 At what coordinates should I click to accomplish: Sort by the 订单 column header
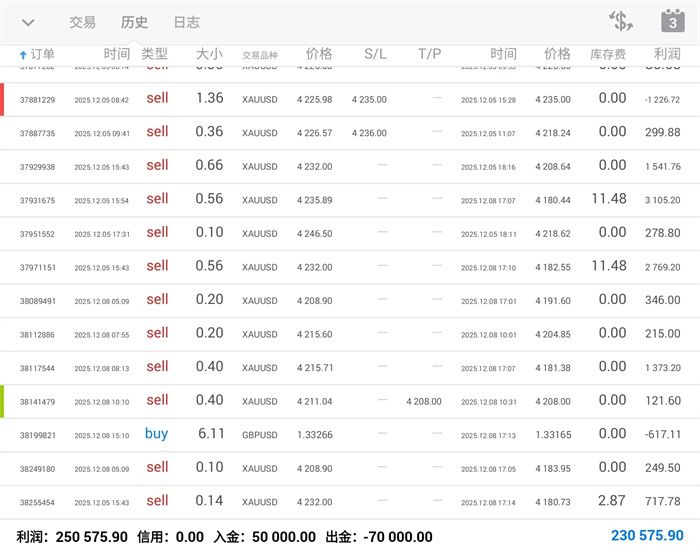[x=42, y=54]
